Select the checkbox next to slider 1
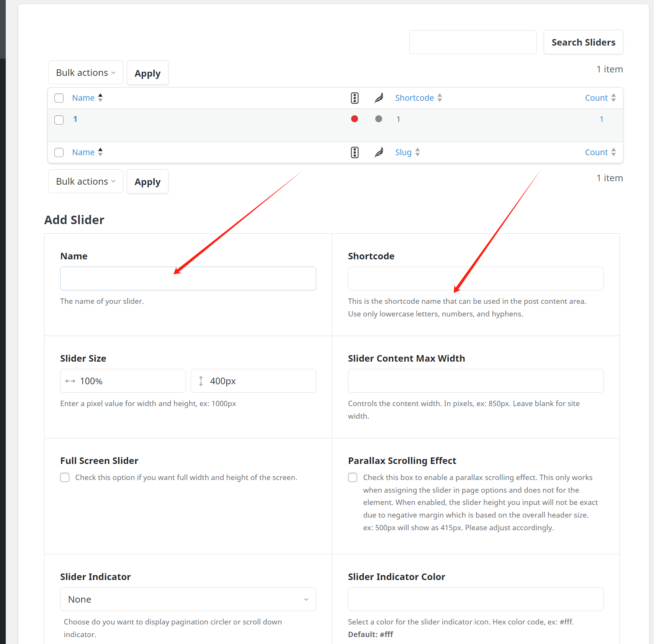The image size is (654, 644). [x=59, y=120]
